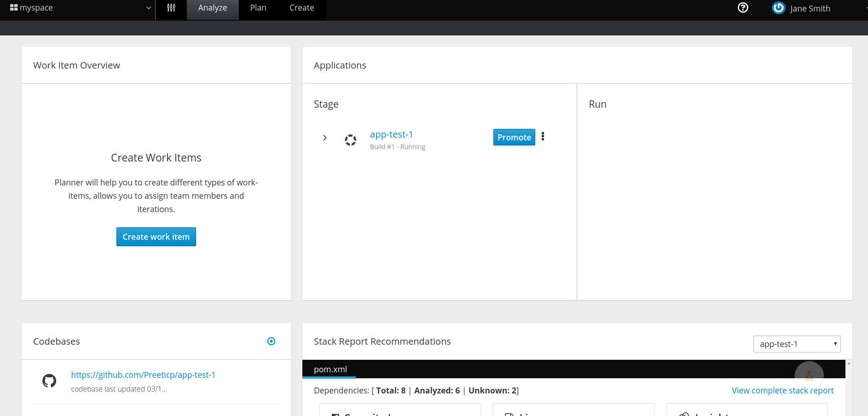Promote the app-test-1 build

tap(514, 137)
